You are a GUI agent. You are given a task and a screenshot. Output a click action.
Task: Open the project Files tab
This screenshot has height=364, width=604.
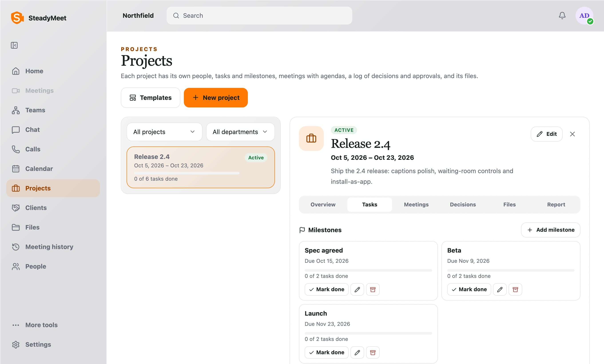(509, 205)
